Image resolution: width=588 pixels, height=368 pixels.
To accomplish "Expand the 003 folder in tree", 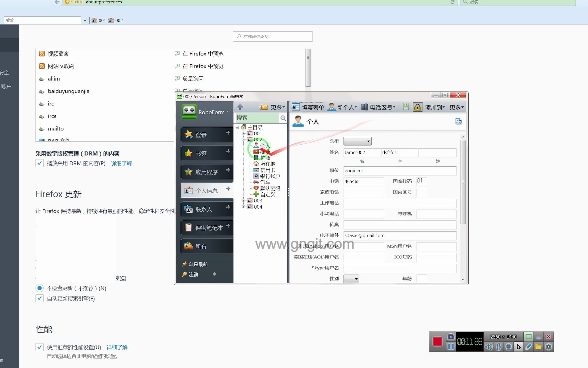I will coord(243,201).
